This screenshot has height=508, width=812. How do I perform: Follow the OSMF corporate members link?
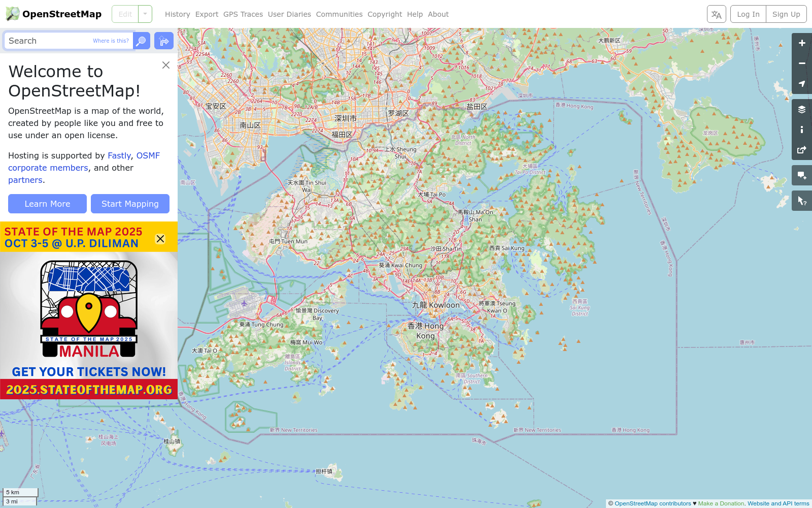click(84, 162)
